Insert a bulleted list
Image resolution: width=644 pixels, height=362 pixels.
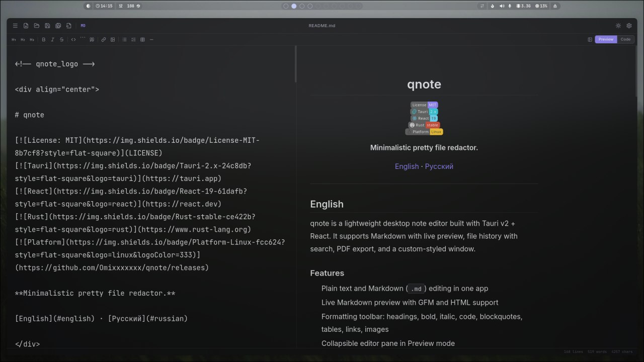click(x=124, y=39)
